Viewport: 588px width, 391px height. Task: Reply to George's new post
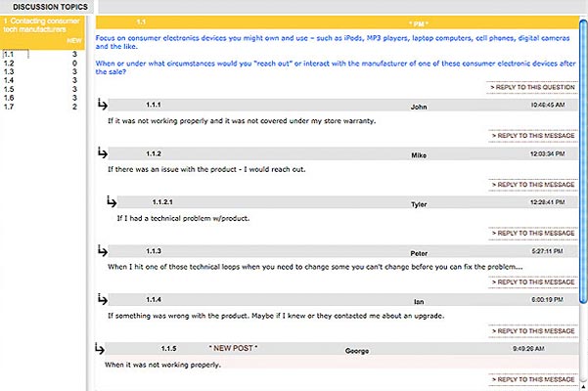click(527, 379)
